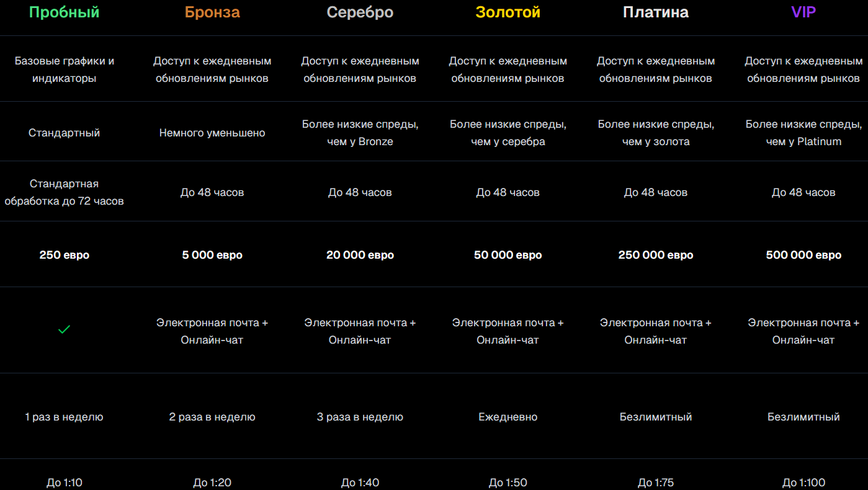Open the Серебро plan column header

[x=360, y=11]
